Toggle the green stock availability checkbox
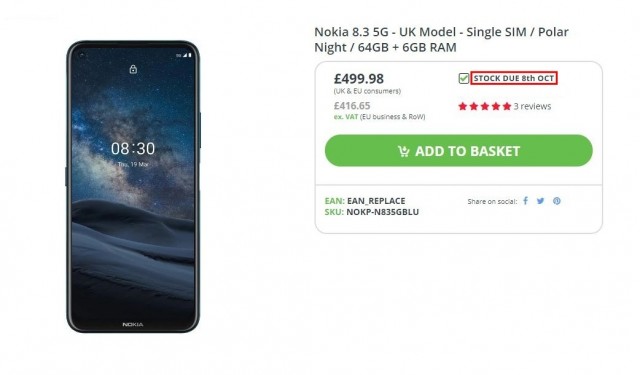The image size is (640, 375). point(463,78)
